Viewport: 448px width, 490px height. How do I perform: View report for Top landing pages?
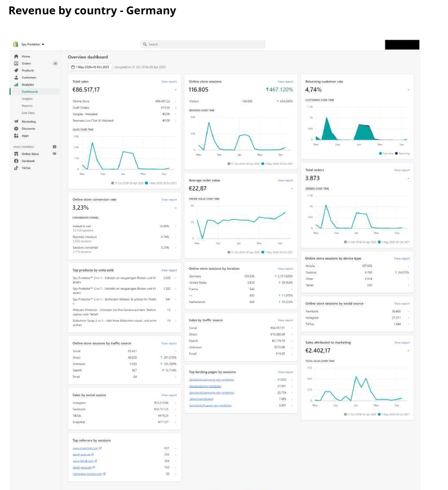(x=285, y=372)
